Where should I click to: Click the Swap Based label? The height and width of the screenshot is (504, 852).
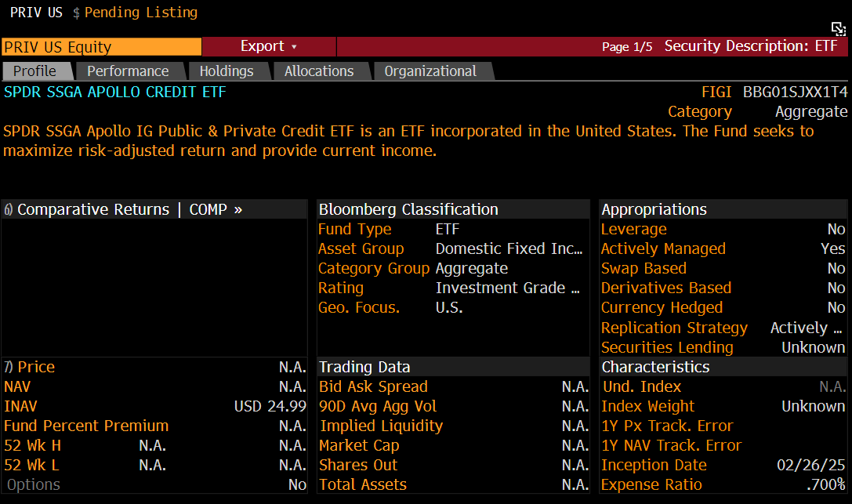[x=644, y=268]
